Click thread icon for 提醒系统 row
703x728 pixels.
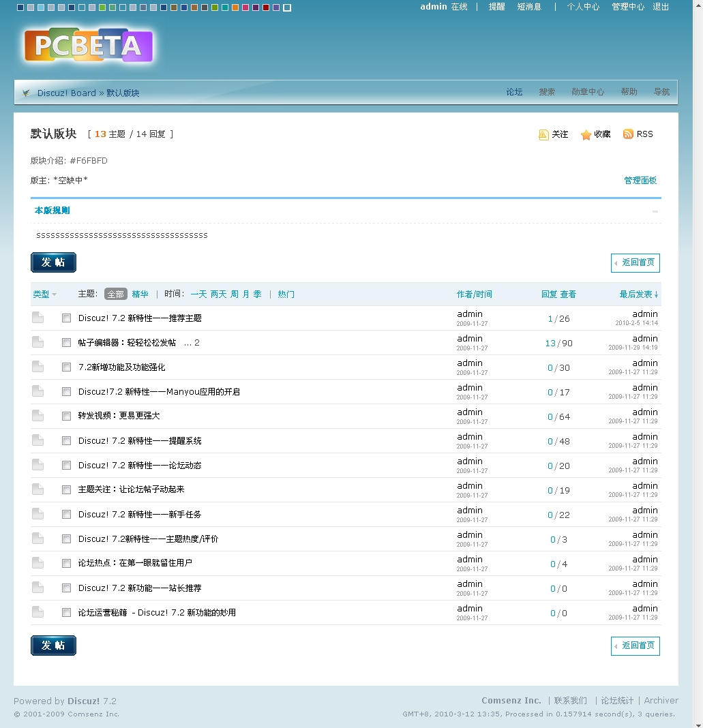38,440
